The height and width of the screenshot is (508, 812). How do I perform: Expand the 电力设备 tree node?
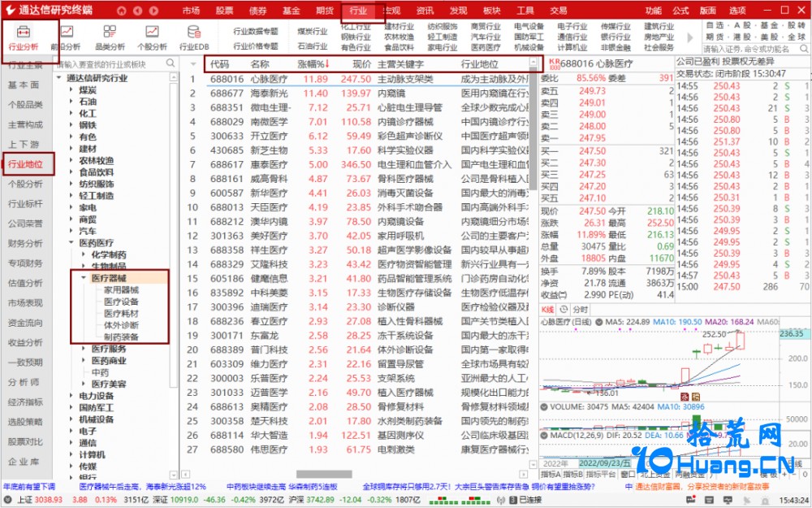coord(71,396)
